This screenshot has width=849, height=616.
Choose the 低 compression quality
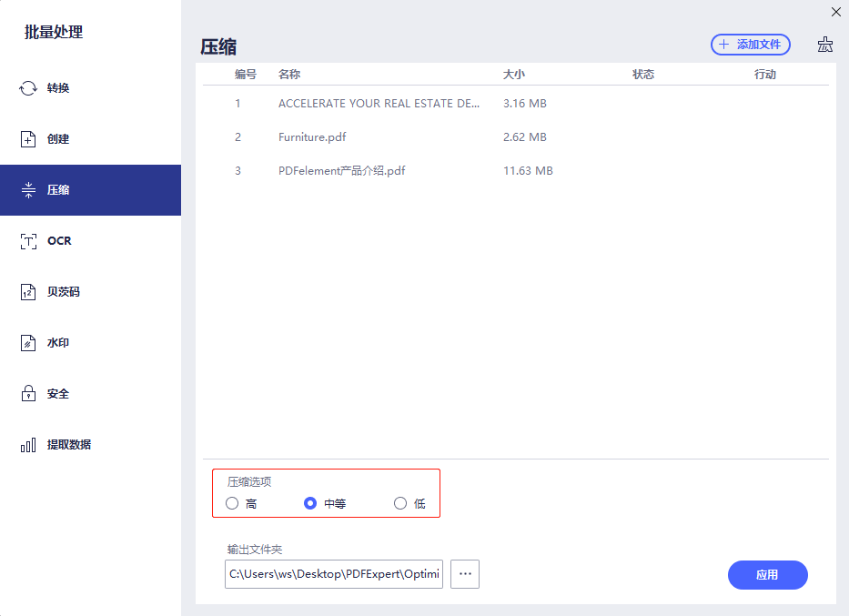399,502
